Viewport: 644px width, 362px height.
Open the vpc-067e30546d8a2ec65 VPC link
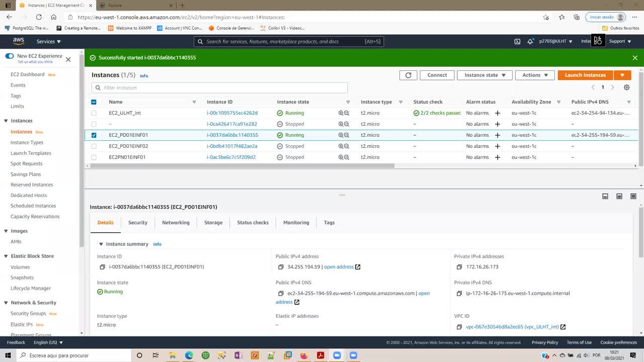(x=512, y=327)
